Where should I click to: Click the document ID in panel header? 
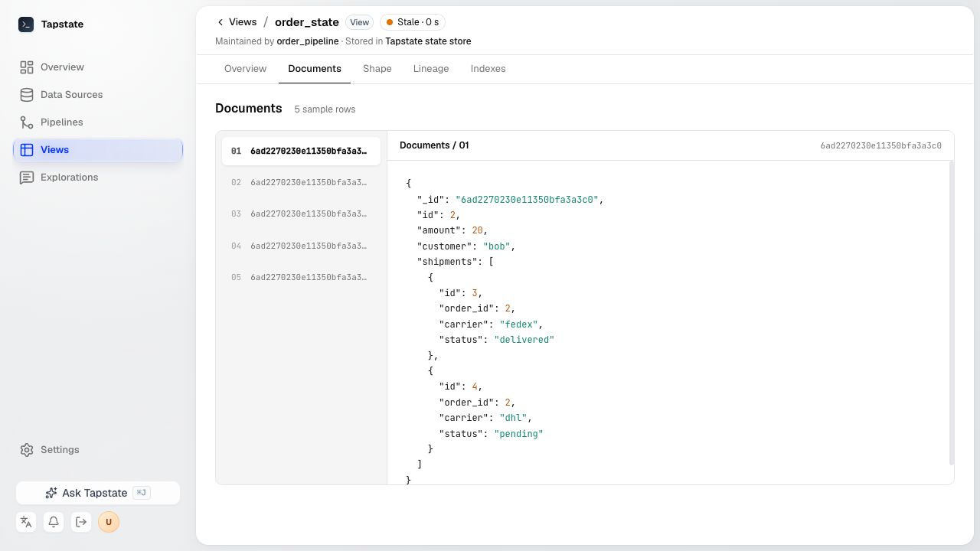coord(880,145)
